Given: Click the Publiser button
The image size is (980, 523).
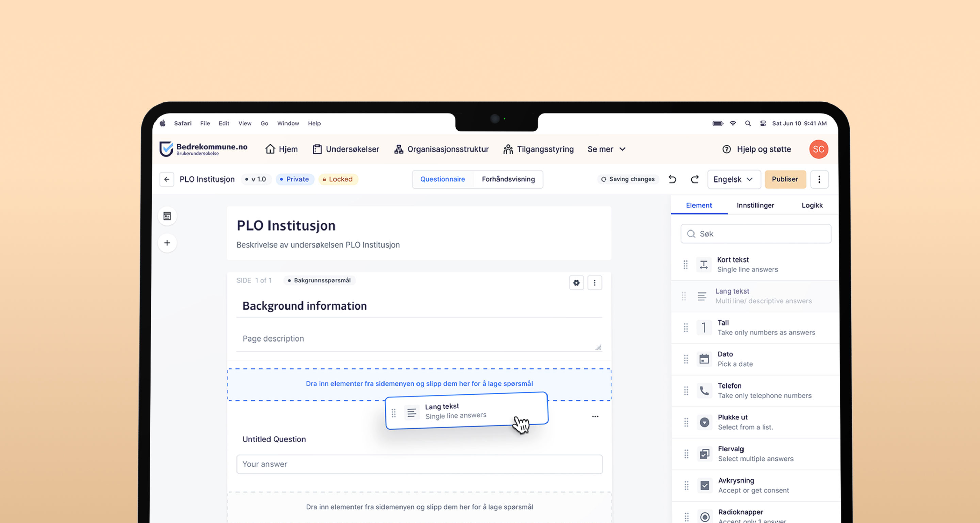Looking at the screenshot, I should coord(785,179).
